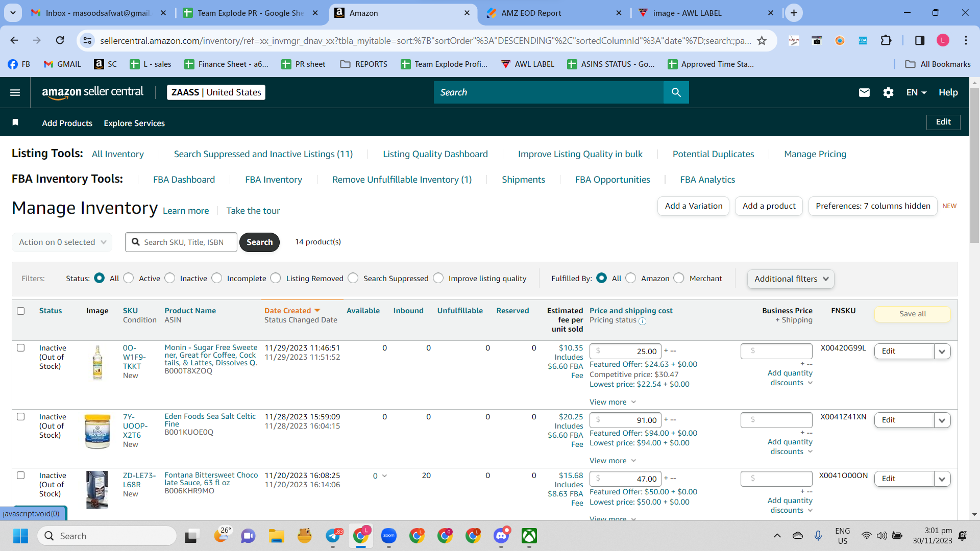
Task: Filter by Fulfilled By Amazon radio
Action: pyautogui.click(x=631, y=278)
